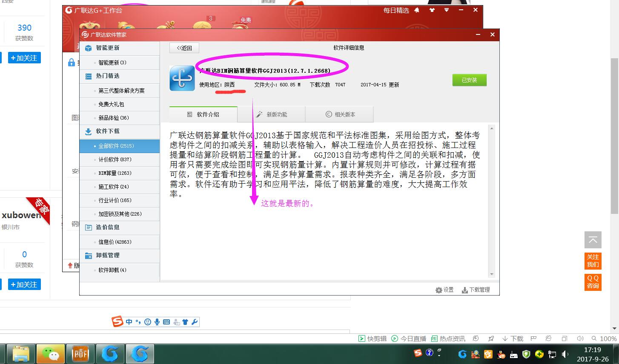This screenshot has width=619, height=364.
Task: Collapse the 软件下载 section header
Action: tap(120, 131)
